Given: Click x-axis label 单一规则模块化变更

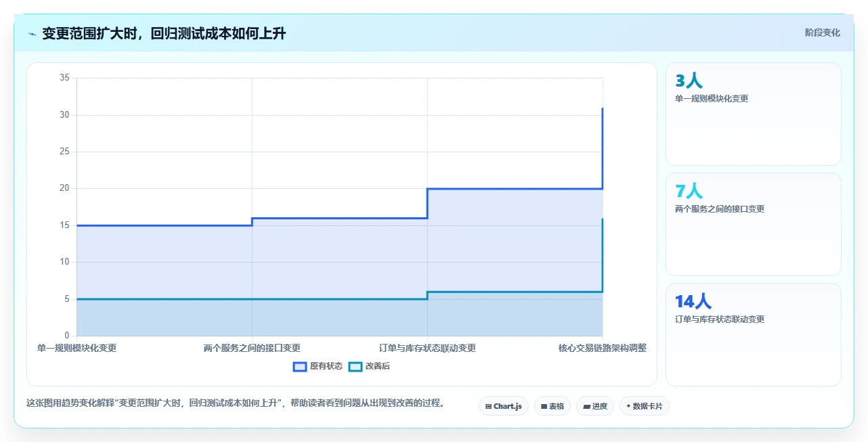Looking at the screenshot, I should (77, 348).
